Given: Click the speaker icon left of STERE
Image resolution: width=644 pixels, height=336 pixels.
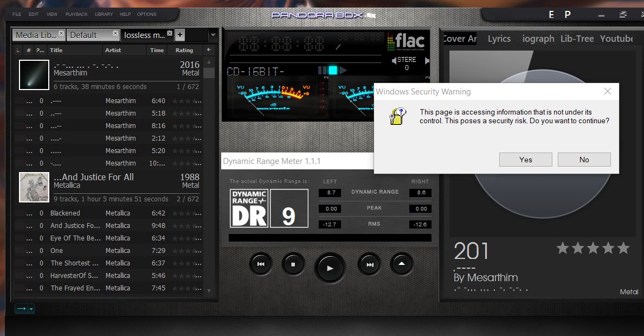Looking at the screenshot, I should [394, 60].
